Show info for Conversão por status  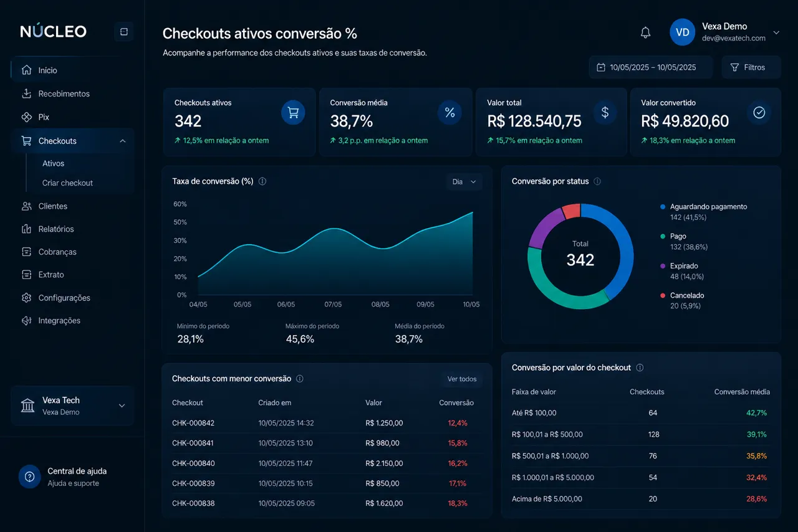[x=597, y=181]
